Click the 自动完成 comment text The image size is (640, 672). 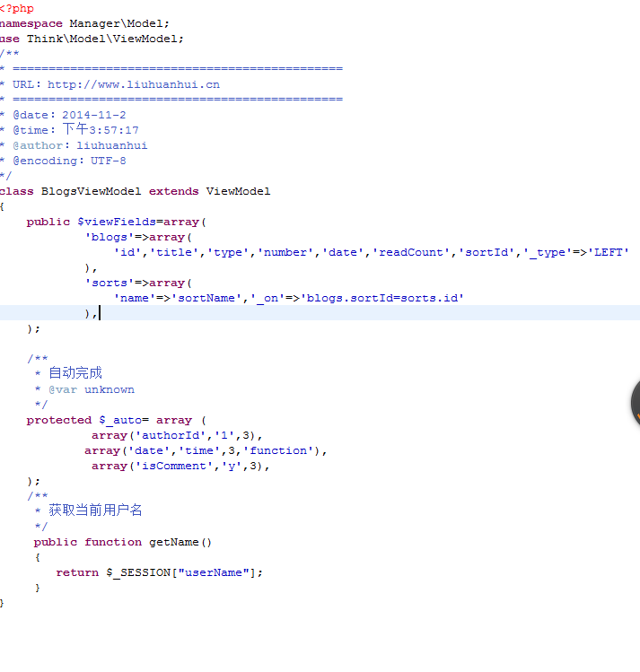[x=75, y=373]
